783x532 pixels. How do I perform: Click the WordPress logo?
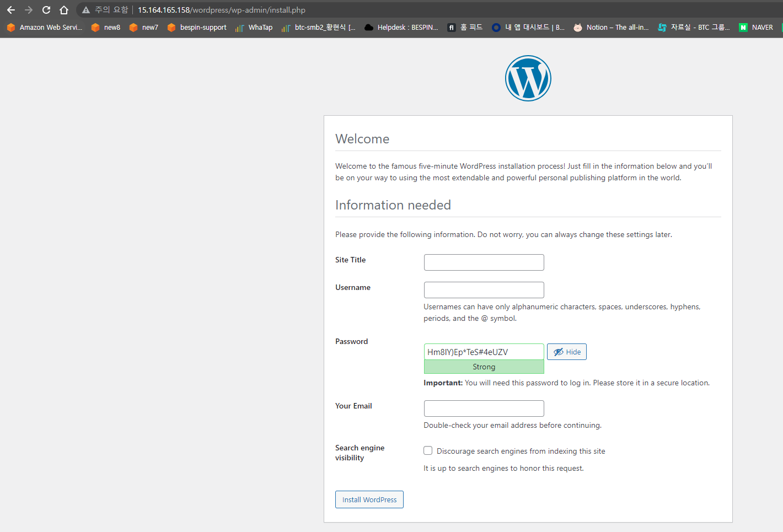(528, 78)
